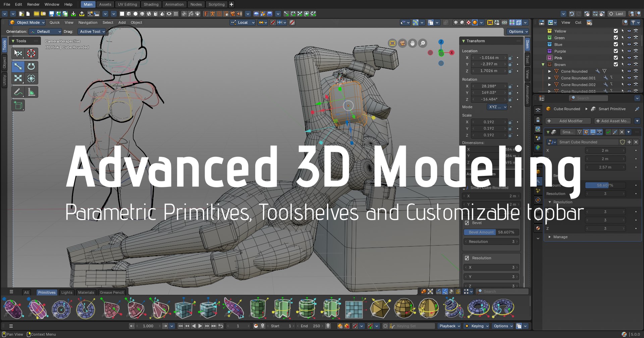
Task: Select the Measure tool
Action: coord(31,92)
